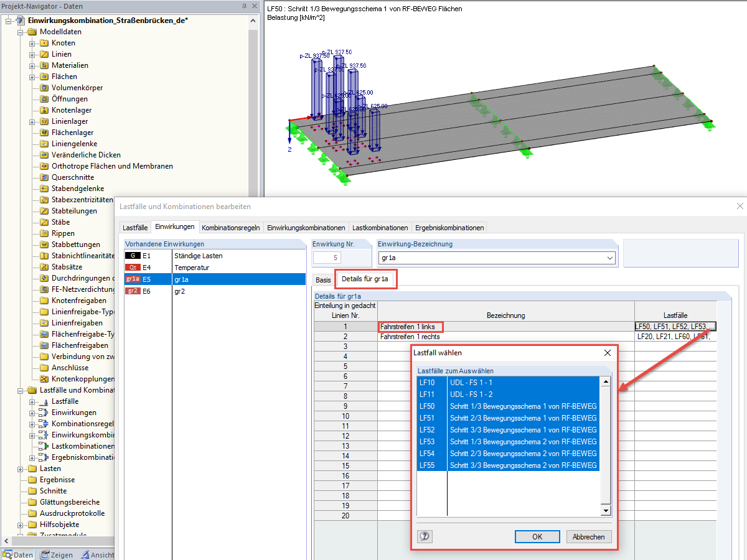The height and width of the screenshot is (560, 747).
Task: Click the Einwirkungskombinationen icon in the navigator
Action: click(44, 435)
